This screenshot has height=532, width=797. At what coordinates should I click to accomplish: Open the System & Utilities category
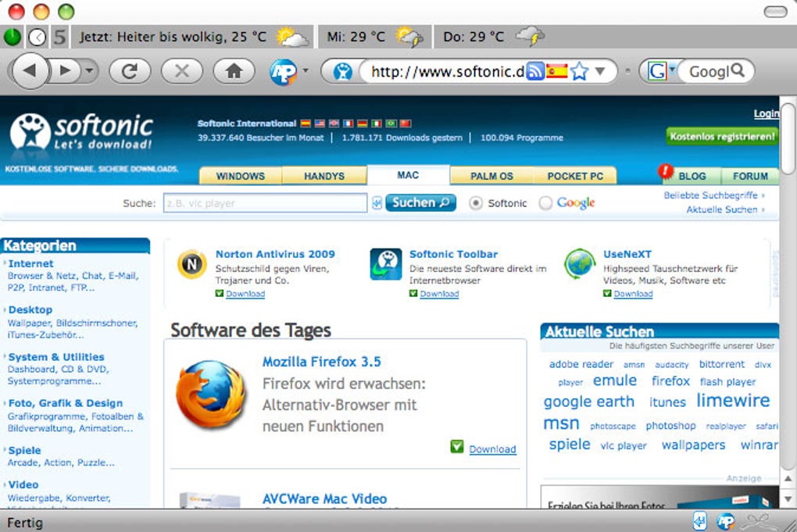coord(56,357)
